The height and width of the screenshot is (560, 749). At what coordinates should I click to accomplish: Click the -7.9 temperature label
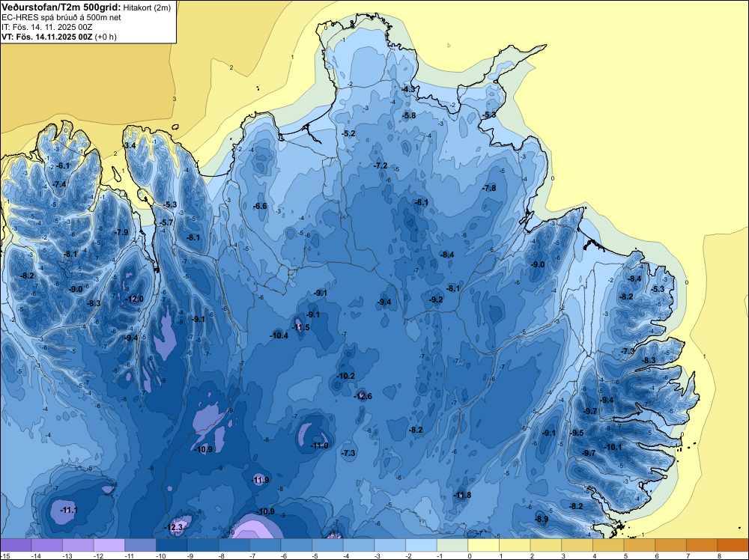pos(122,233)
